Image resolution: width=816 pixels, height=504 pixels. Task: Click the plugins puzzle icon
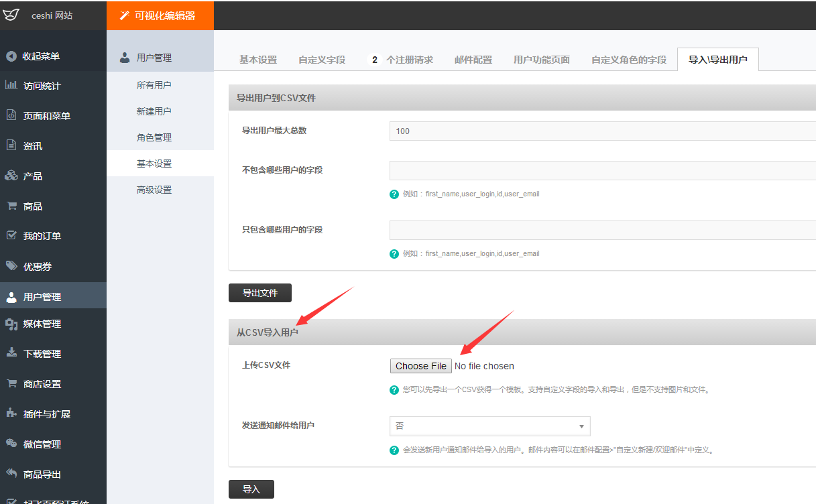(x=11, y=414)
